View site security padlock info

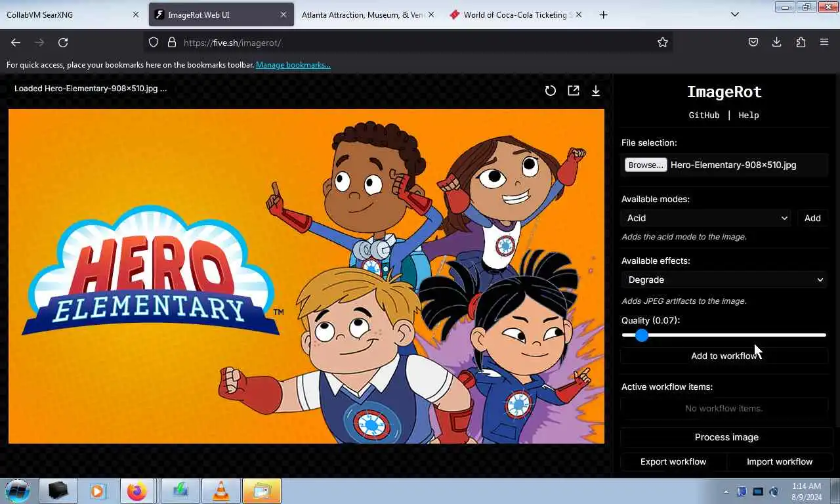pos(172,42)
